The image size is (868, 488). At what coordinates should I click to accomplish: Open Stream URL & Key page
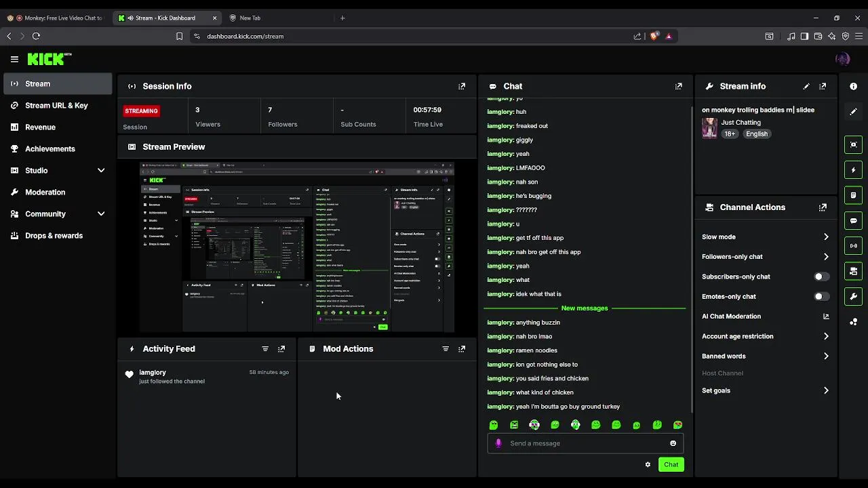tap(58, 105)
